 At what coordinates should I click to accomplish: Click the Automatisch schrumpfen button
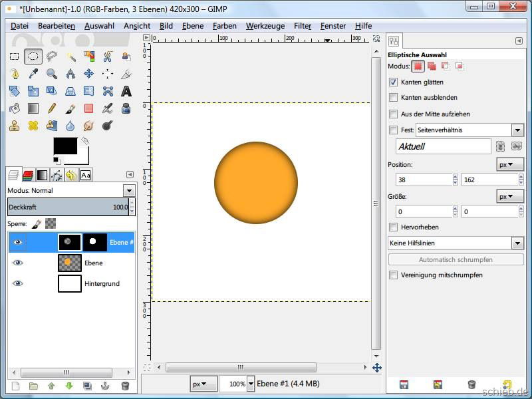click(456, 259)
